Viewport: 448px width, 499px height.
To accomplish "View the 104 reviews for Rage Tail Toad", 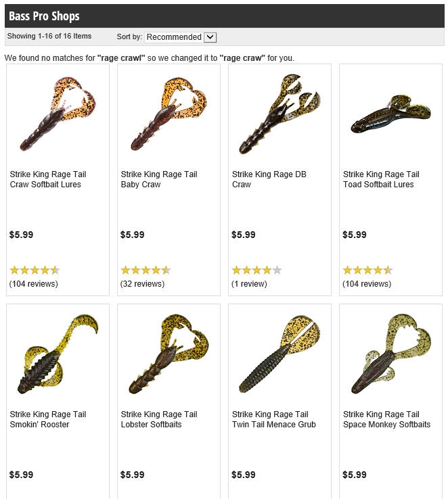I will [367, 283].
